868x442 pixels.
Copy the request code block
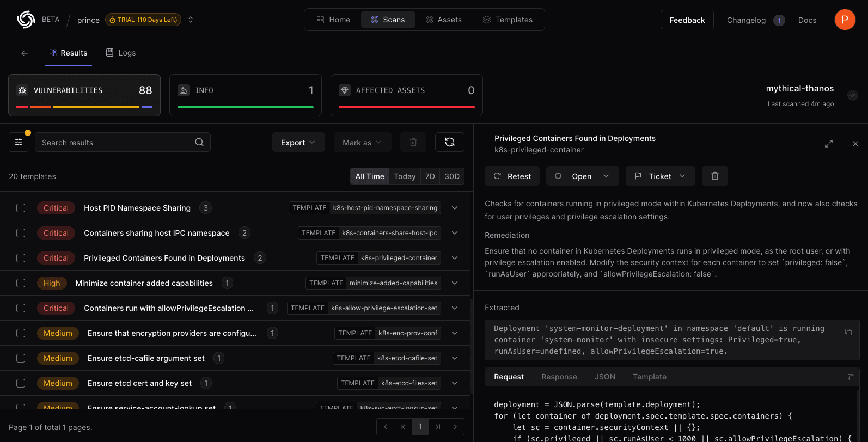(851, 377)
